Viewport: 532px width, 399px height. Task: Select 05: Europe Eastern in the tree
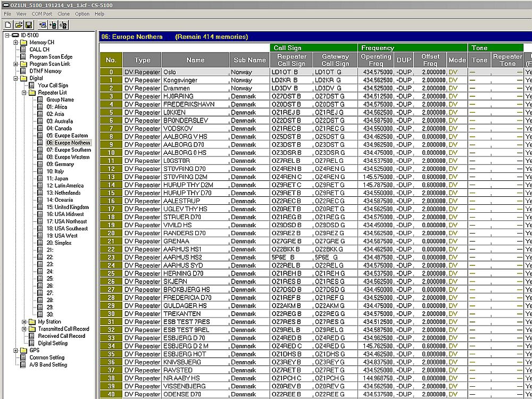(x=67, y=135)
